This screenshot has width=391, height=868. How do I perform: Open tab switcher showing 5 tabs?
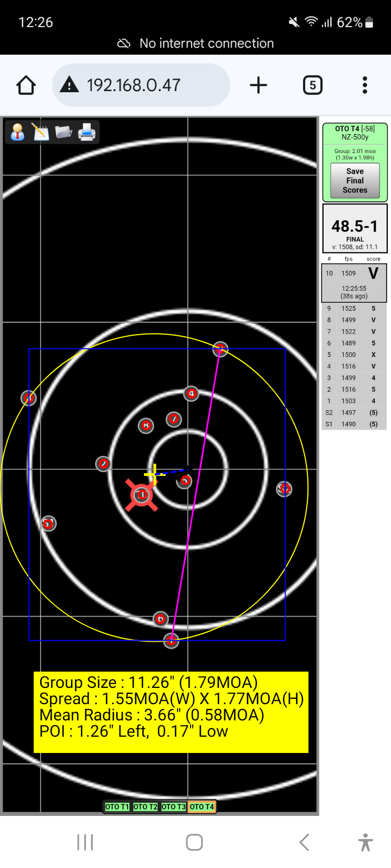tap(312, 85)
